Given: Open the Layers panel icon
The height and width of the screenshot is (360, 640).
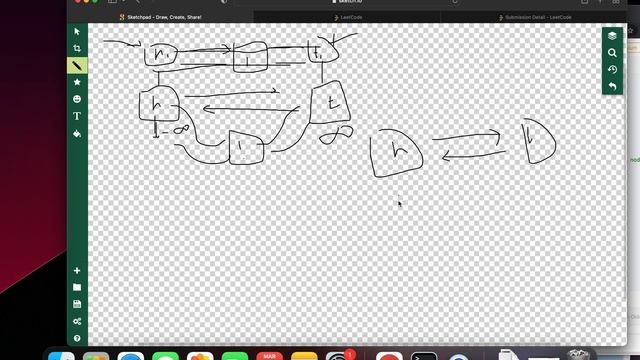Looking at the screenshot, I should pos(612,36).
